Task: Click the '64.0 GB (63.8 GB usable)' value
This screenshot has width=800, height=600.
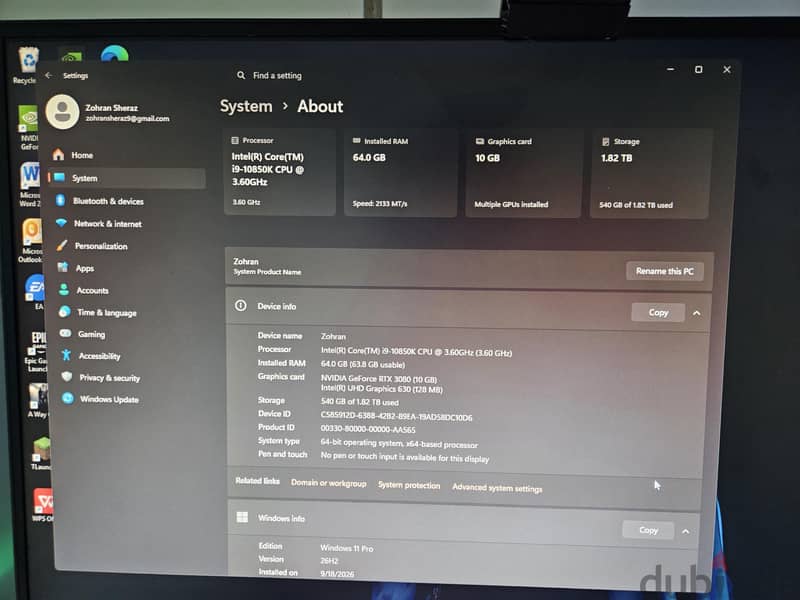Action: pos(362,364)
